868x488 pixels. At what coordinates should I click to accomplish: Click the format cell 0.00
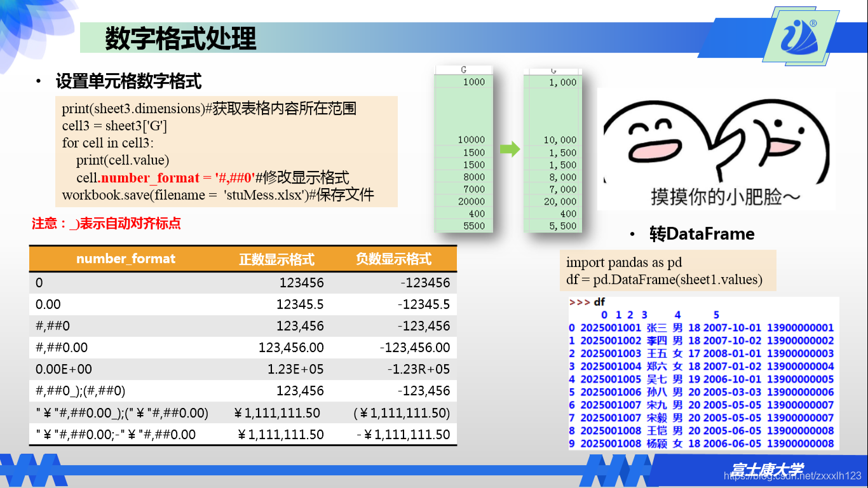click(x=48, y=304)
